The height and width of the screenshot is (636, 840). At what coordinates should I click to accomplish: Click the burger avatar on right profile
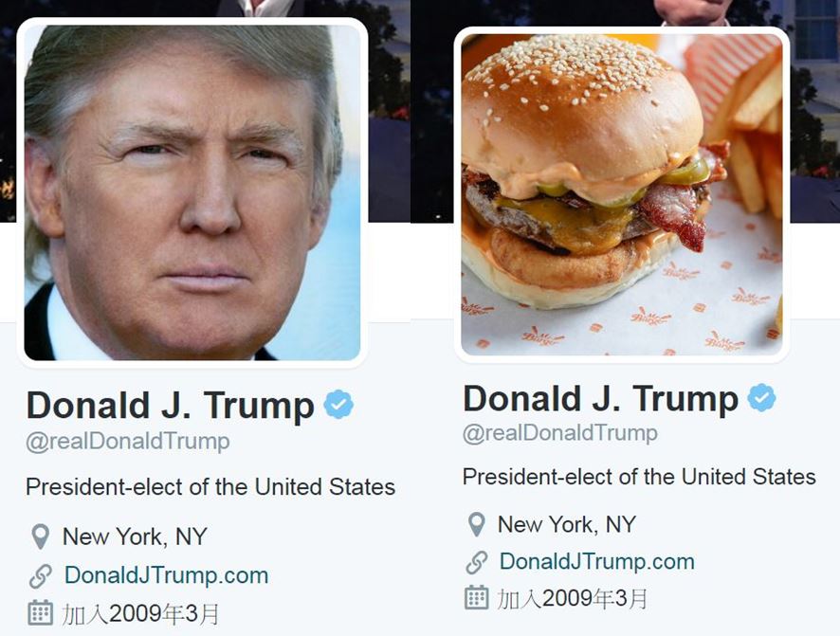coord(621,195)
